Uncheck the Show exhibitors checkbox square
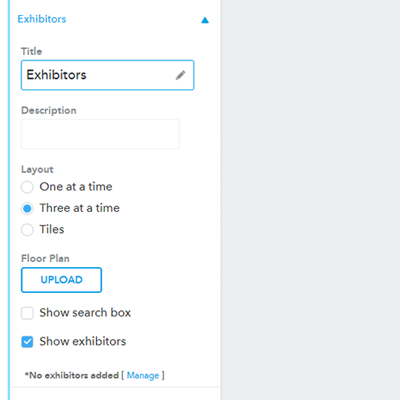 (x=27, y=342)
